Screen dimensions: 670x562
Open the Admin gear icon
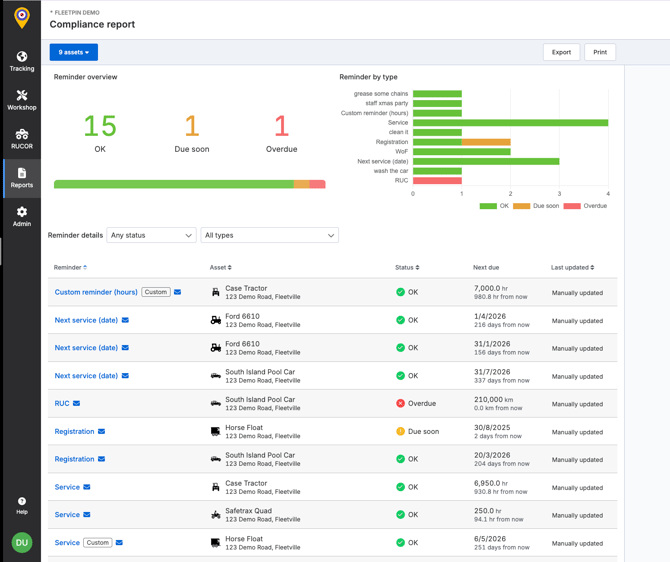(21, 212)
